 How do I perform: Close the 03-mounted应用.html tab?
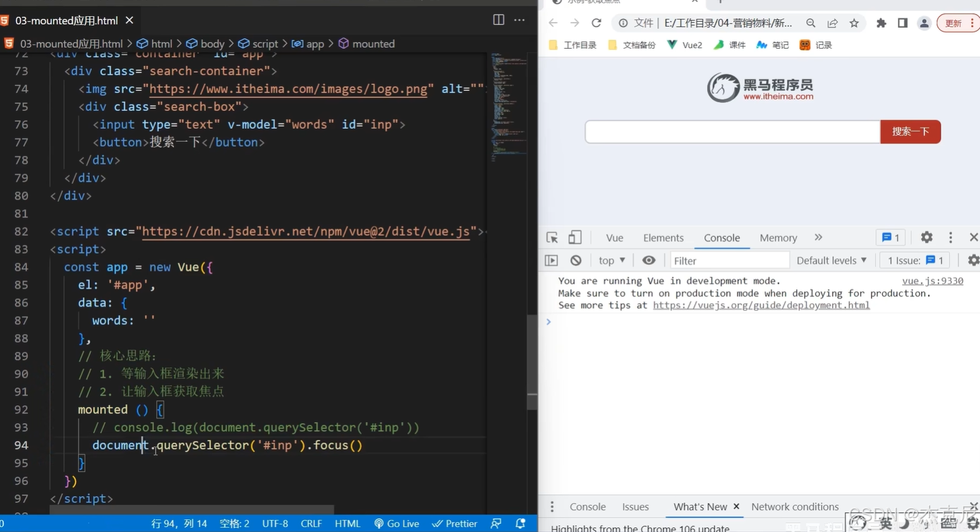(x=130, y=20)
